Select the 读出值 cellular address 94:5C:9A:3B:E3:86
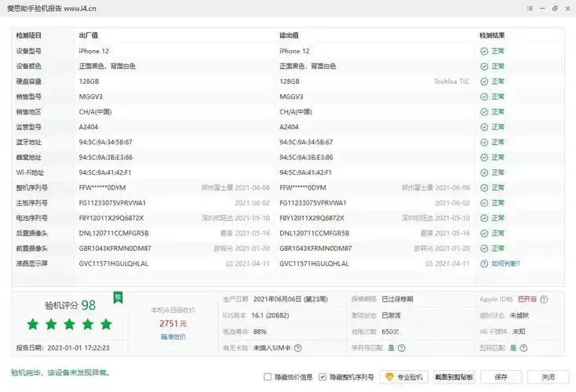The image size is (576, 392). click(x=306, y=158)
